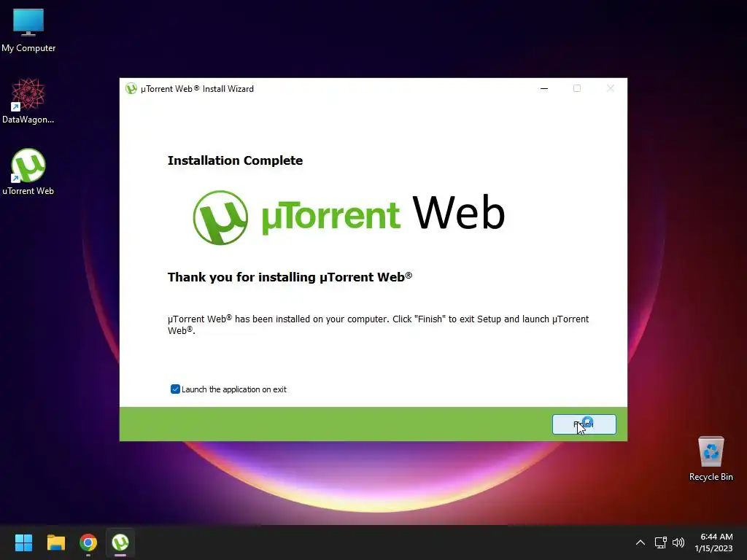Open network status tray icon

pyautogui.click(x=660, y=542)
